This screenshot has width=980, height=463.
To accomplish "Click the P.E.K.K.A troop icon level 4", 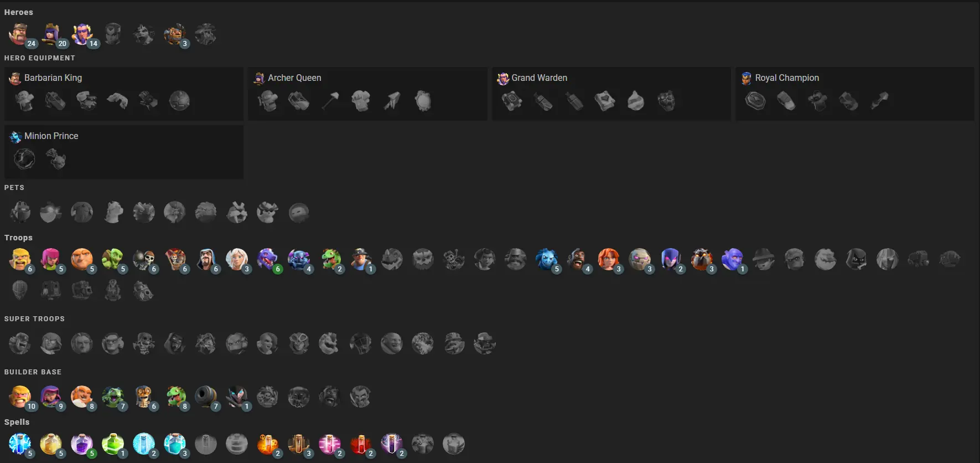I will [299, 259].
